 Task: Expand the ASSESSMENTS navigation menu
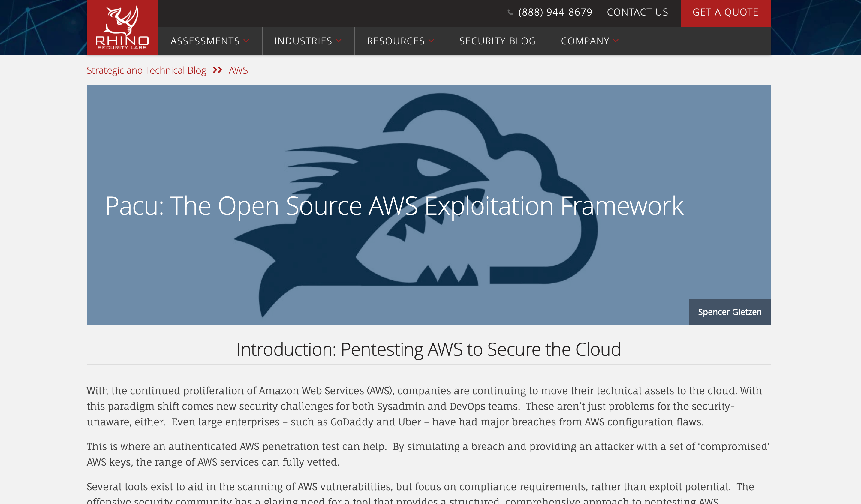pyautogui.click(x=210, y=41)
